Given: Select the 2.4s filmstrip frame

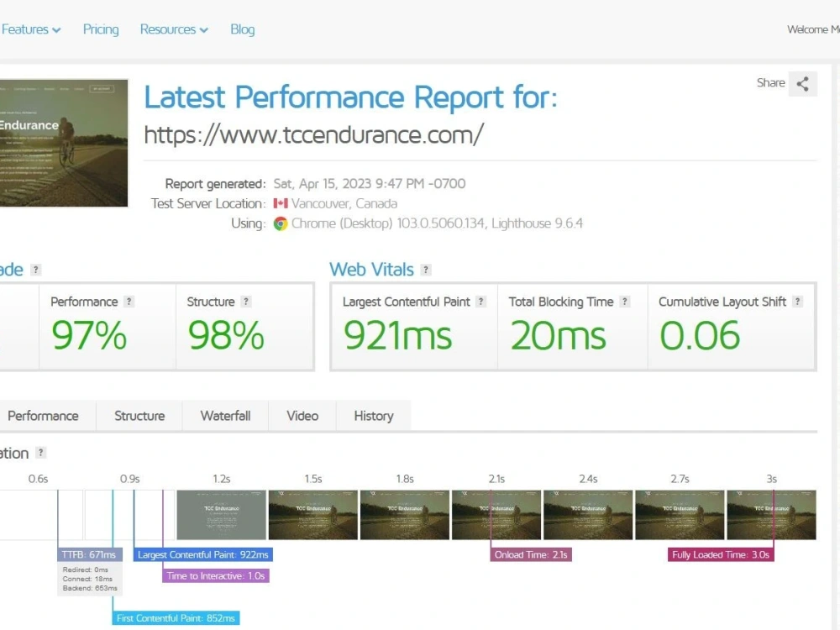Looking at the screenshot, I should click(x=588, y=515).
